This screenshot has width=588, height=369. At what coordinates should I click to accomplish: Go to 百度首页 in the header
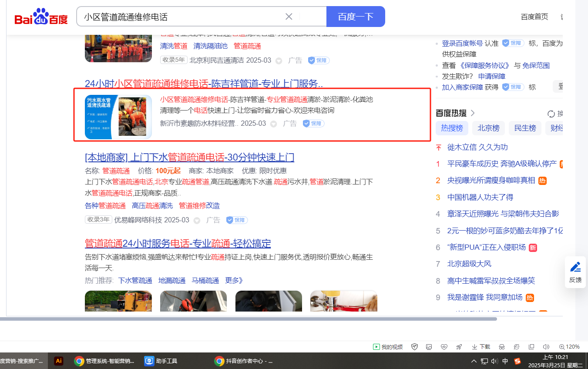(534, 17)
